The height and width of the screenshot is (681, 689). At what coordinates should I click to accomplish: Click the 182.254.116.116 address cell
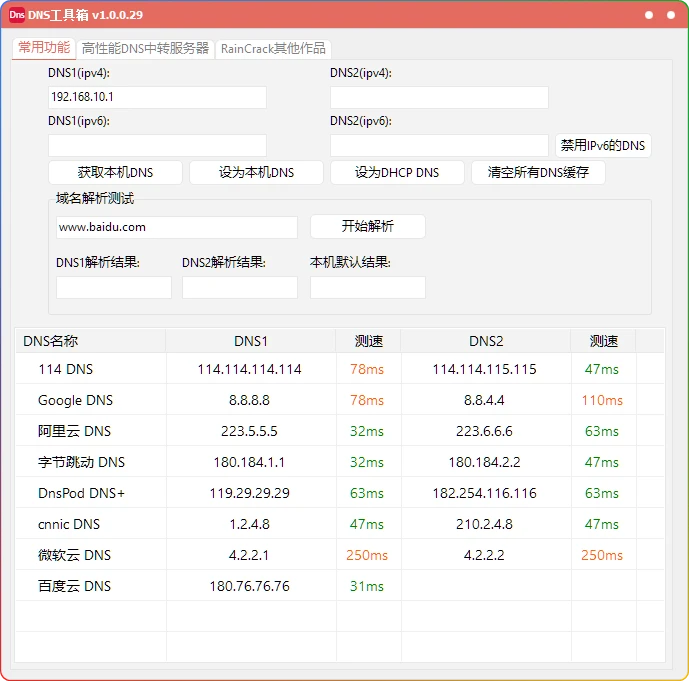484,493
